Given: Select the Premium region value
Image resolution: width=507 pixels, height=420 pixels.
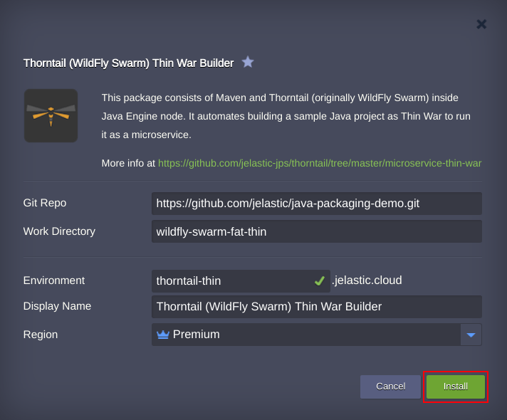Looking at the screenshot, I should 196,335.
